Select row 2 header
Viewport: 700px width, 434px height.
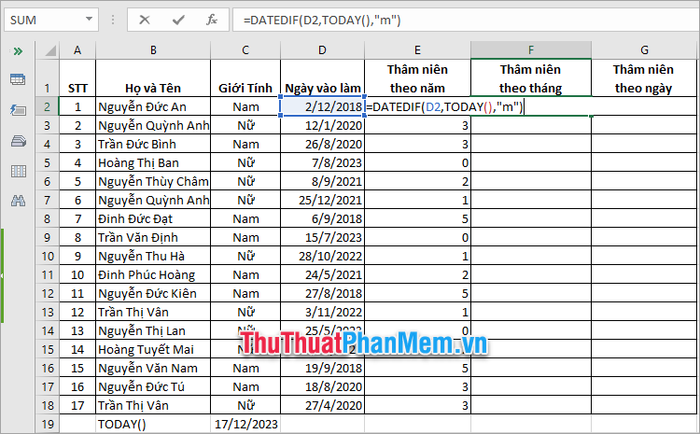pyautogui.click(x=47, y=107)
